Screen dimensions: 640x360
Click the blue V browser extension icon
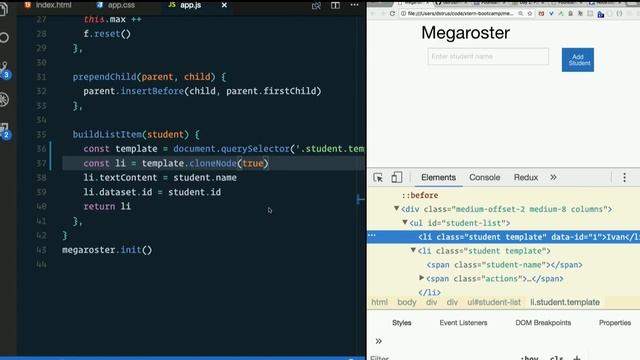click(x=551, y=13)
